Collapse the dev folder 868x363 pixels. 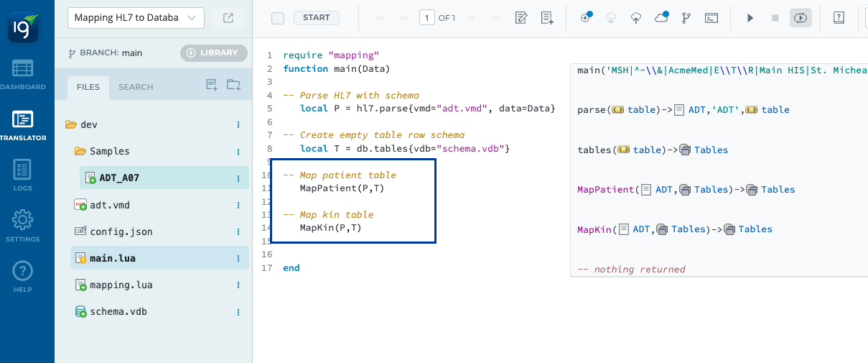[71, 124]
